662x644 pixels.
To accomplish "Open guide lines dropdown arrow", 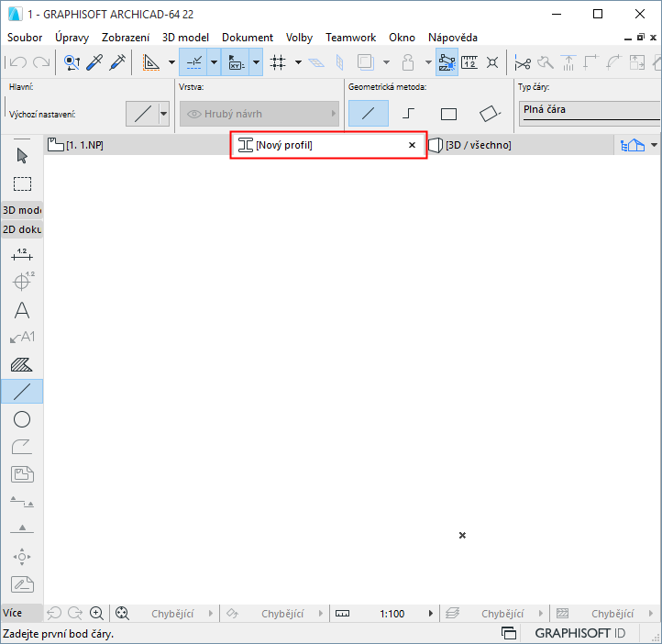I will (171, 62).
